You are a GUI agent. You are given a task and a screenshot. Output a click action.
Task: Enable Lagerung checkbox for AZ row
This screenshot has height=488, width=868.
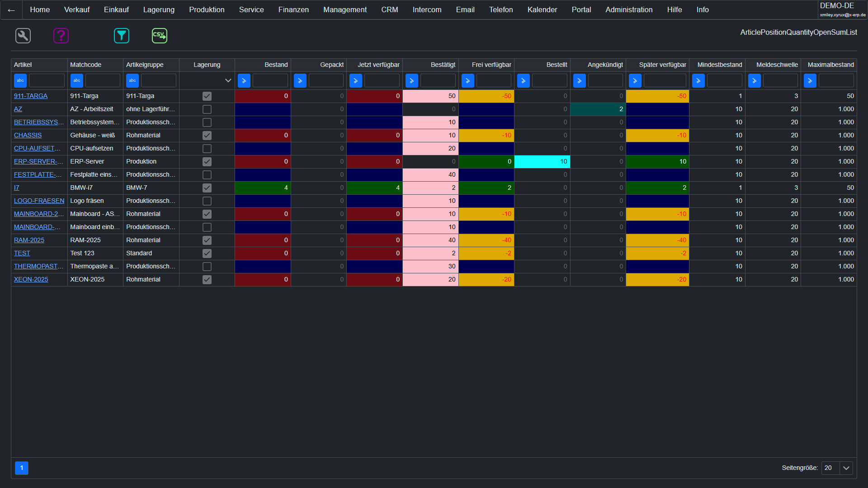coord(207,109)
